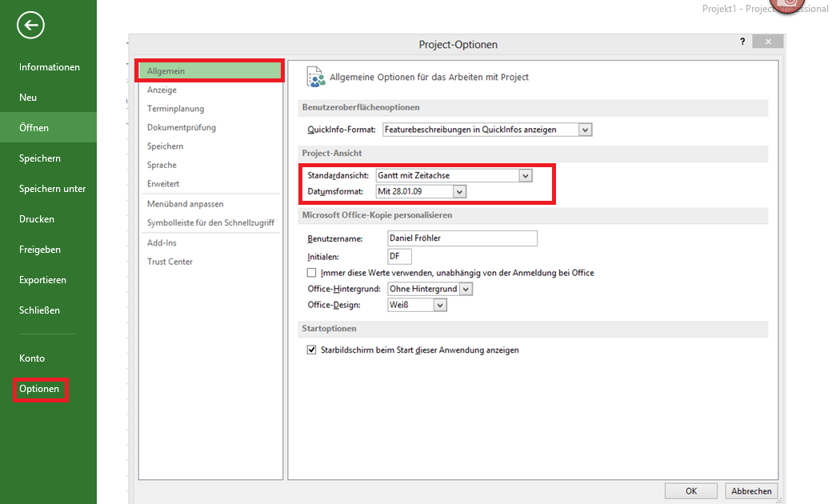The image size is (840, 504).
Task: Select Dokumentprüfung options category
Action: click(210, 127)
